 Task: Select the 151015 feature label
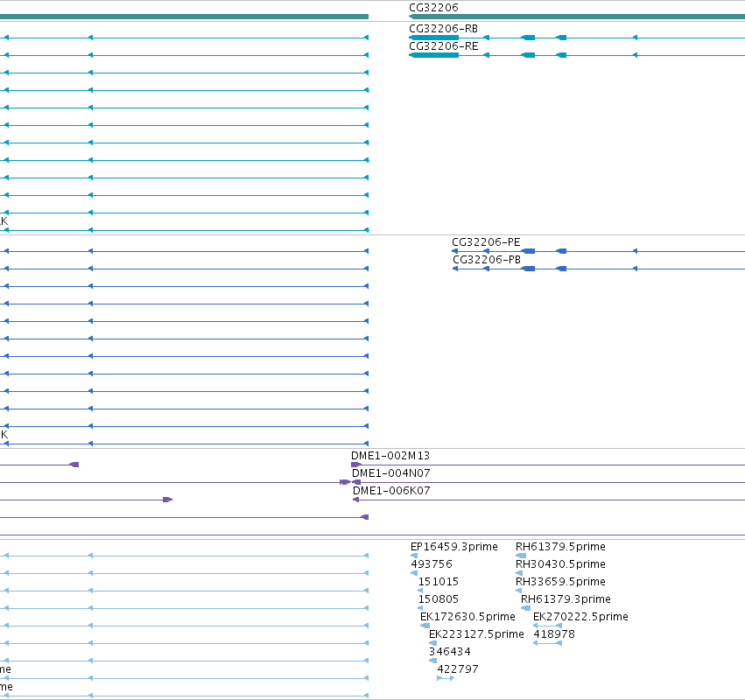[438, 582]
